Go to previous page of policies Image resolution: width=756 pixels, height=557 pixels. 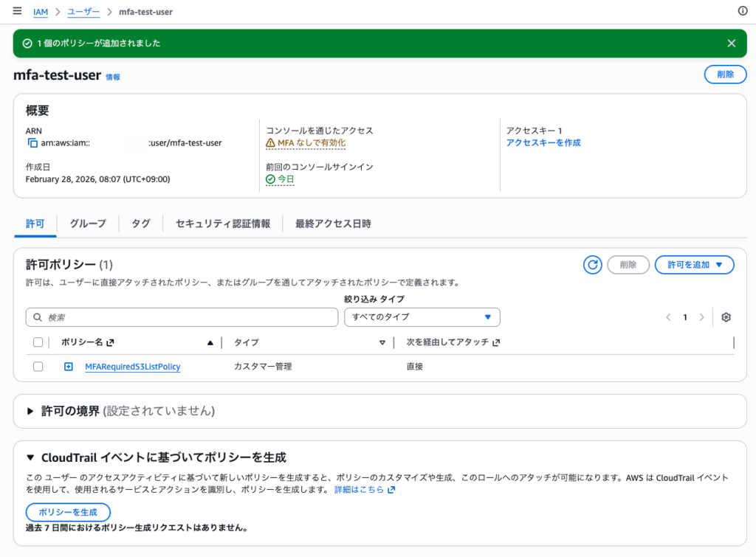[x=668, y=317]
